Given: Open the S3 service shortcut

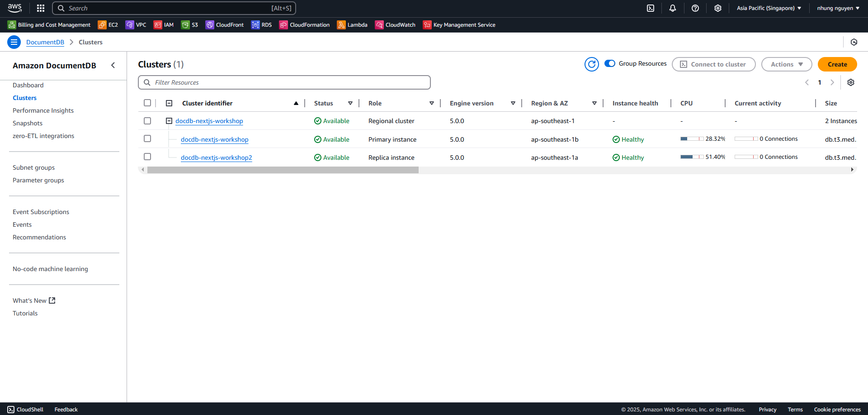Looking at the screenshot, I should point(190,25).
